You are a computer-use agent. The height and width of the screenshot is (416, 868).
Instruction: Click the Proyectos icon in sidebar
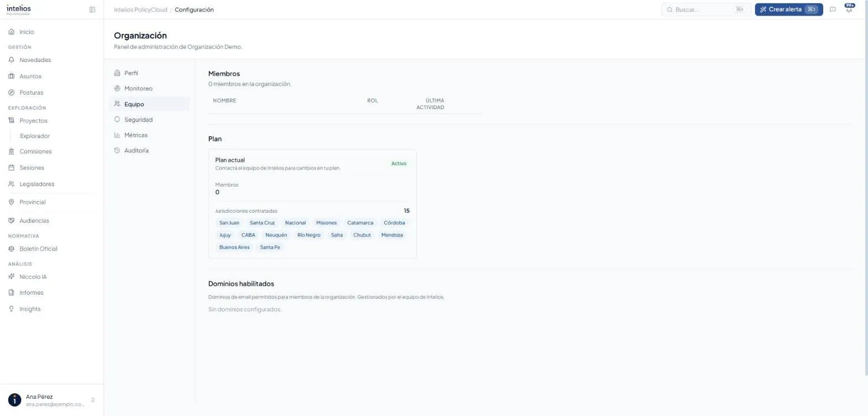(11, 120)
